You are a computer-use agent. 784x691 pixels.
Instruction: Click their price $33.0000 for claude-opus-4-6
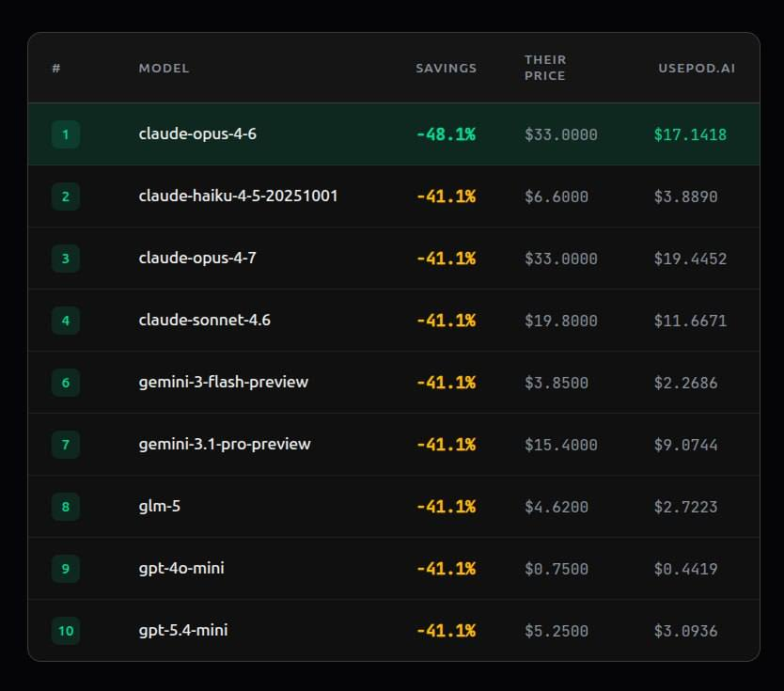click(561, 134)
